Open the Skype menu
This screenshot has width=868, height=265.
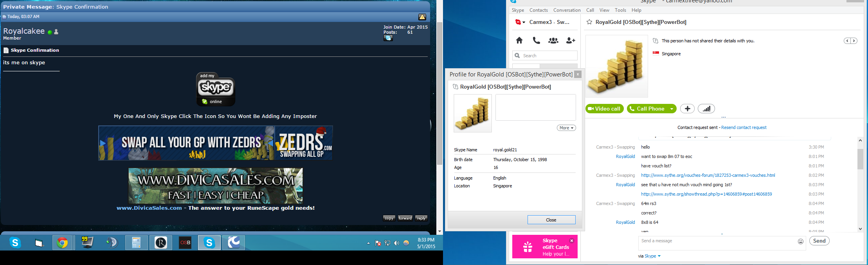coord(518,10)
